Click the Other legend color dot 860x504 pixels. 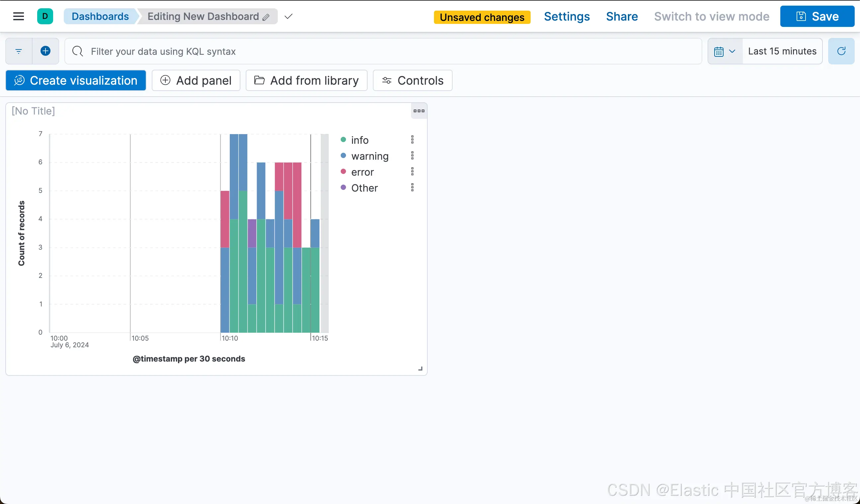coord(343,188)
